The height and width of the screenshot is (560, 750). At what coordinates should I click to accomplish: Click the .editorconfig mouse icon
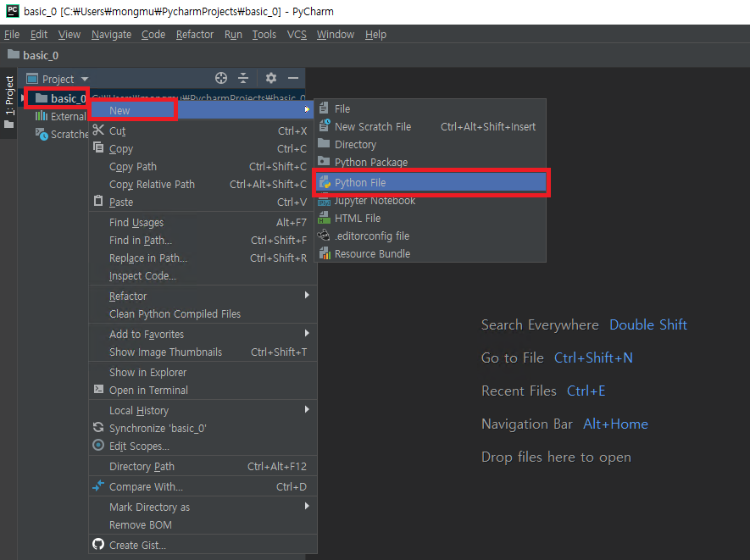click(x=324, y=236)
